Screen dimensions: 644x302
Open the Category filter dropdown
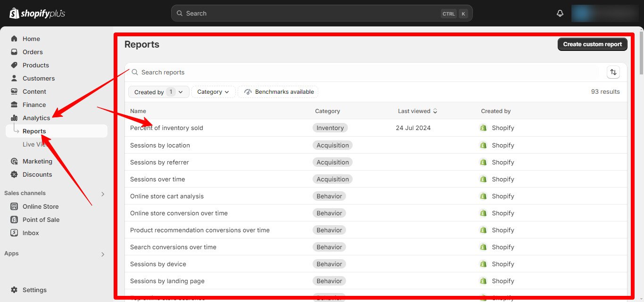click(x=213, y=92)
